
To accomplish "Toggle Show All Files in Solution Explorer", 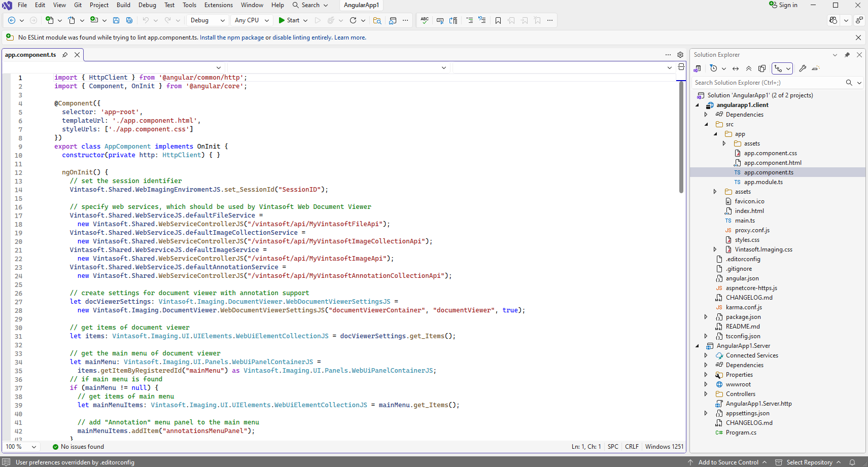I will click(762, 68).
